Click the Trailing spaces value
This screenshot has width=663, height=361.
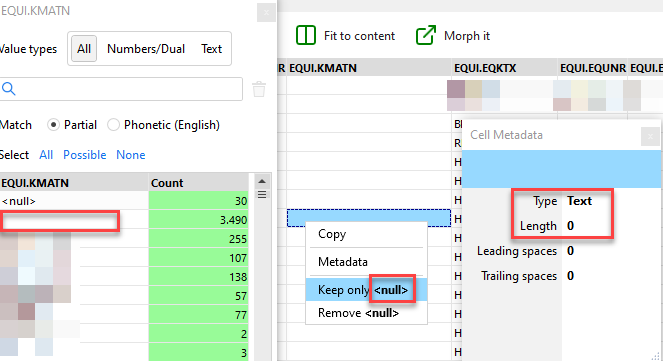[570, 276]
